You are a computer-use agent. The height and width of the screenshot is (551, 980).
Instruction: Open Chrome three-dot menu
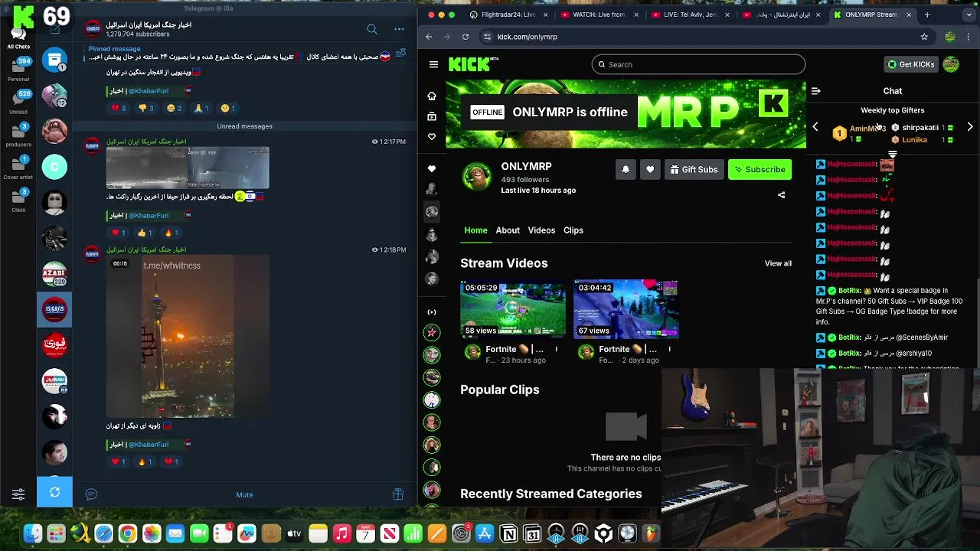pyautogui.click(x=969, y=37)
